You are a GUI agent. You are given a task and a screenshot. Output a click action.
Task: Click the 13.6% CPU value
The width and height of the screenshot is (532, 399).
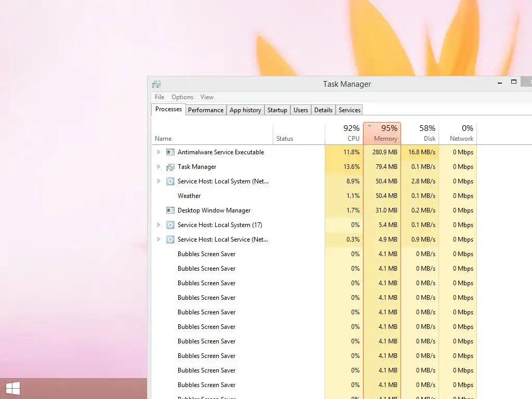pos(352,167)
